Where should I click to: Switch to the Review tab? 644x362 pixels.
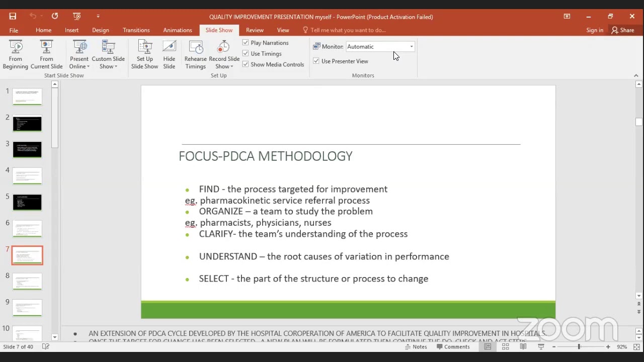point(255,30)
